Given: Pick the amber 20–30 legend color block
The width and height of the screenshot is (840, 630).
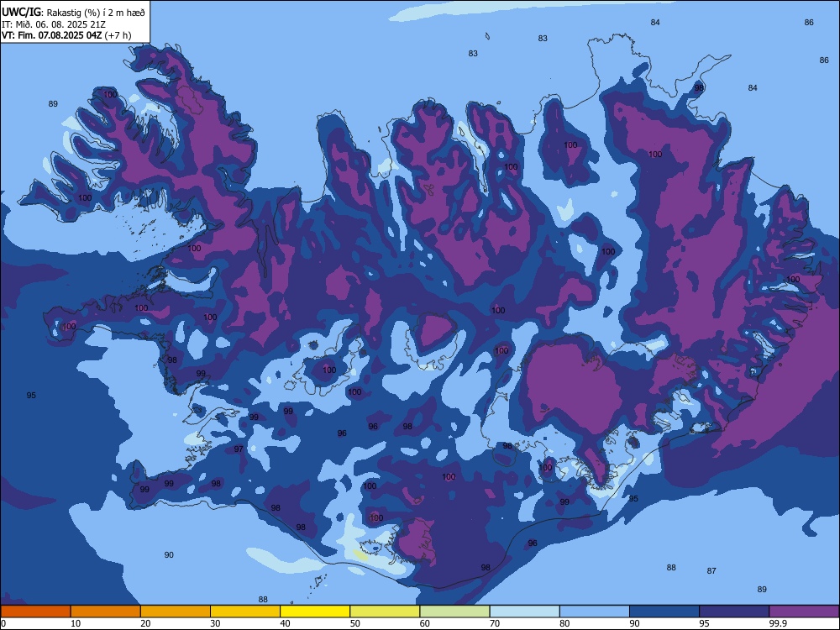Looking at the screenshot, I should 176,612.
